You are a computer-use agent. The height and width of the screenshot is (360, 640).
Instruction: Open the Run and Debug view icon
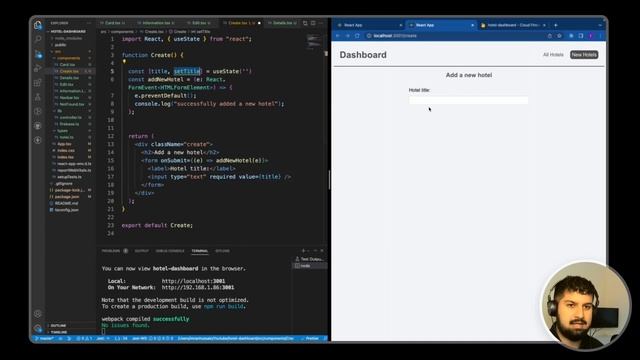pyautogui.click(x=38, y=68)
